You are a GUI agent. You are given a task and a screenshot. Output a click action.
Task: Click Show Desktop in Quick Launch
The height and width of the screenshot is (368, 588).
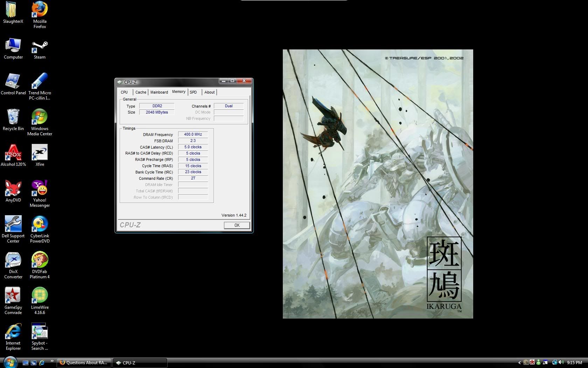(x=26, y=363)
